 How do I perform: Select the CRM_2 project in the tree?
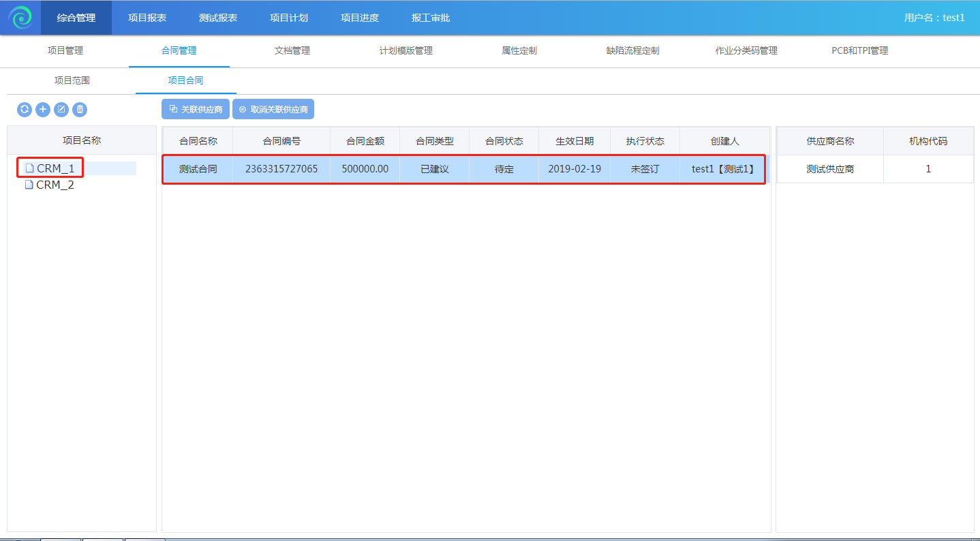[55, 185]
